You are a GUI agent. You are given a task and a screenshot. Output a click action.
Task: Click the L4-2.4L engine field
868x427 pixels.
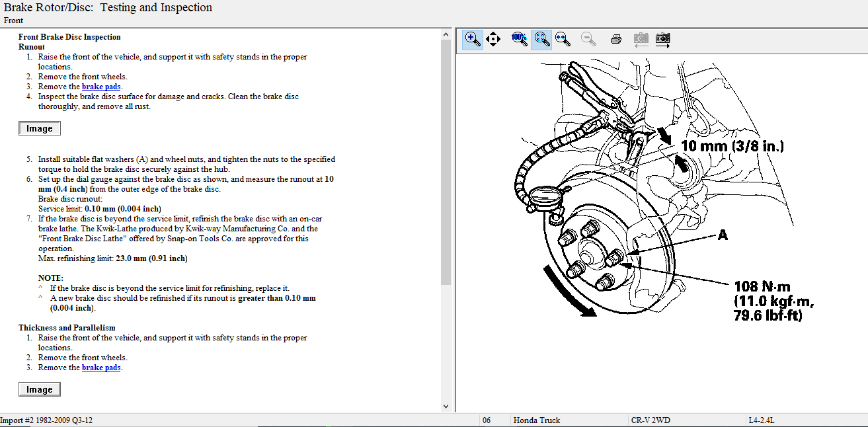(761, 420)
